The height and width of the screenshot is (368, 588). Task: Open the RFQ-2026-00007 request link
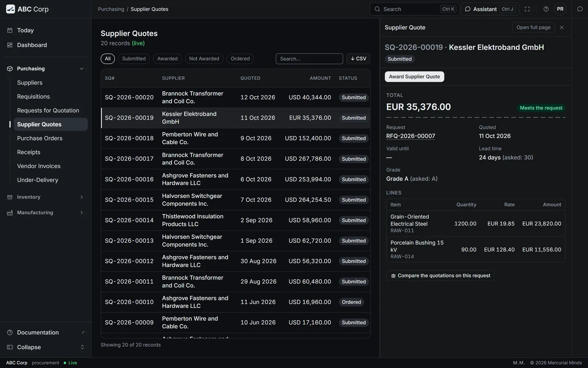(410, 136)
